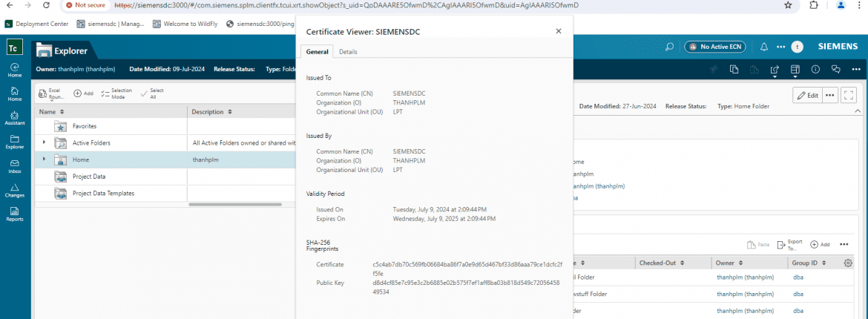Open the Explorer sidebar icon
868x319 pixels.
[x=15, y=142]
